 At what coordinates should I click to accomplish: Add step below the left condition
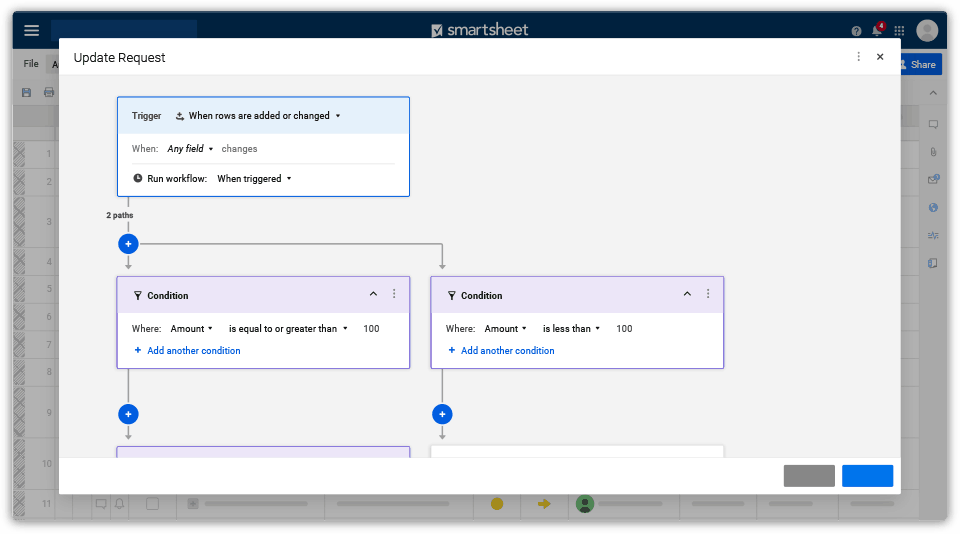tap(128, 414)
